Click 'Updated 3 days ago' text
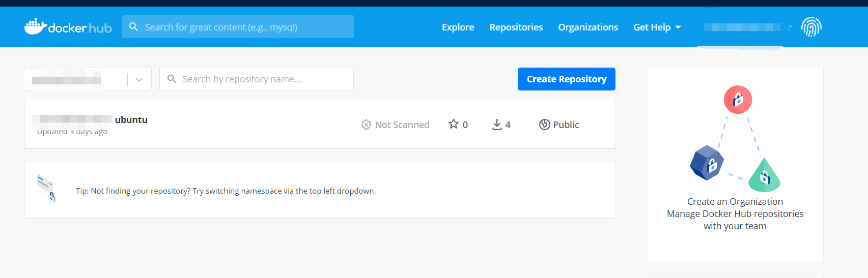The width and height of the screenshot is (868, 278). click(x=72, y=132)
